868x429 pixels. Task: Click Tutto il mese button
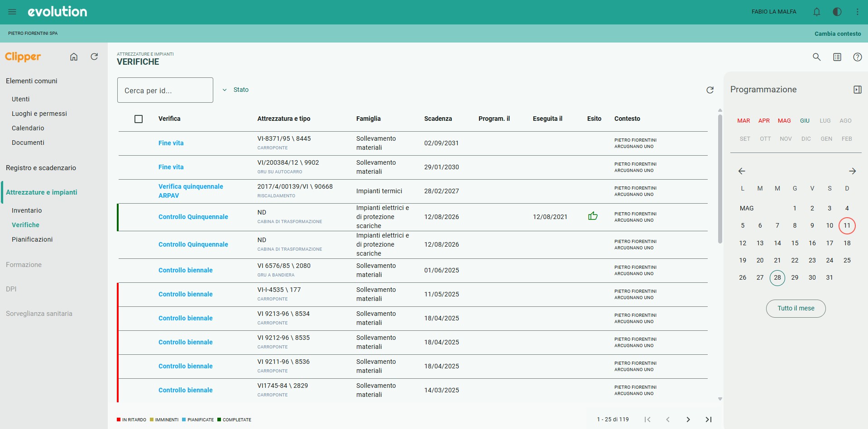[x=796, y=309]
